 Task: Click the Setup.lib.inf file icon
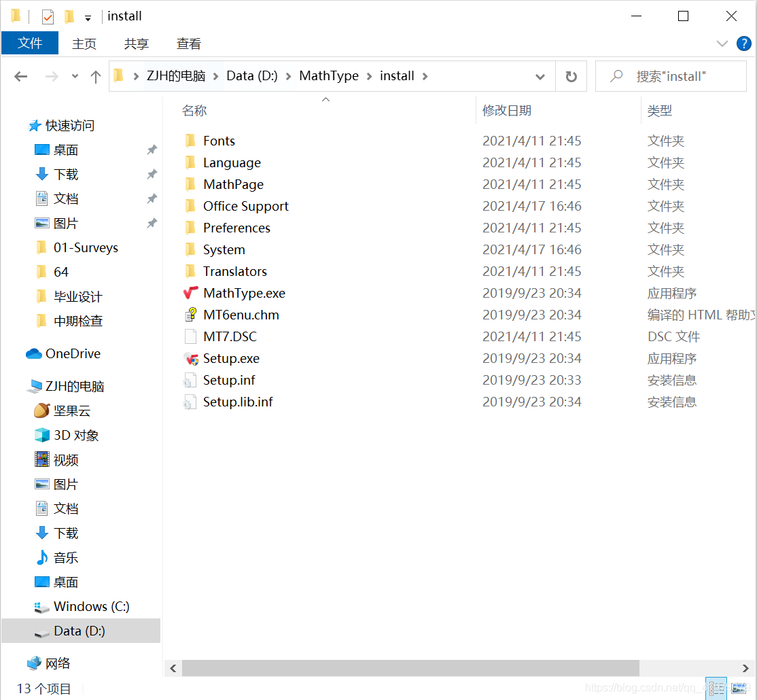point(190,402)
